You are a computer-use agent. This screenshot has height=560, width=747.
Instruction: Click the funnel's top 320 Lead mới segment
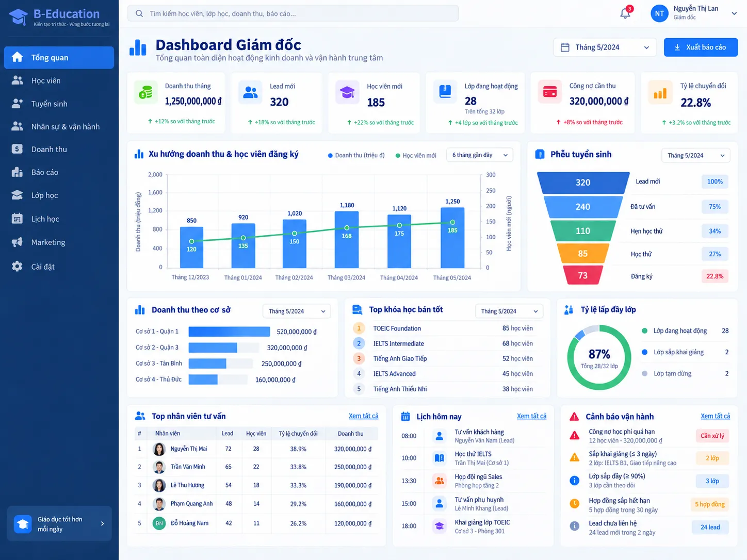pos(583,183)
